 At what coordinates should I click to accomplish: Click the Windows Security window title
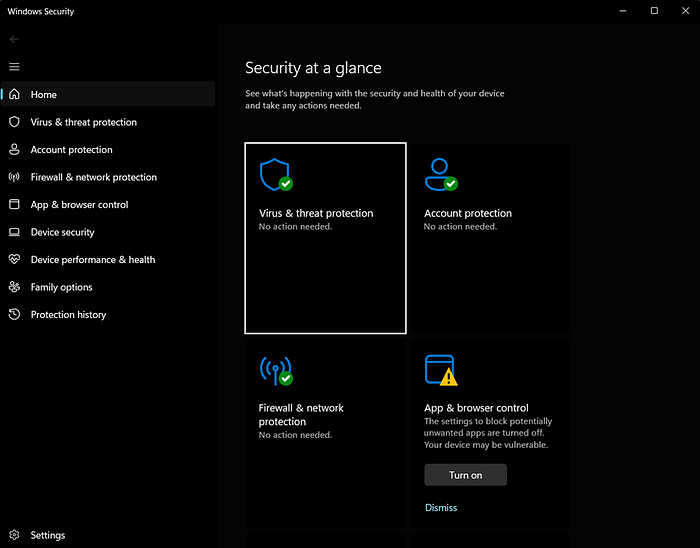41,12
